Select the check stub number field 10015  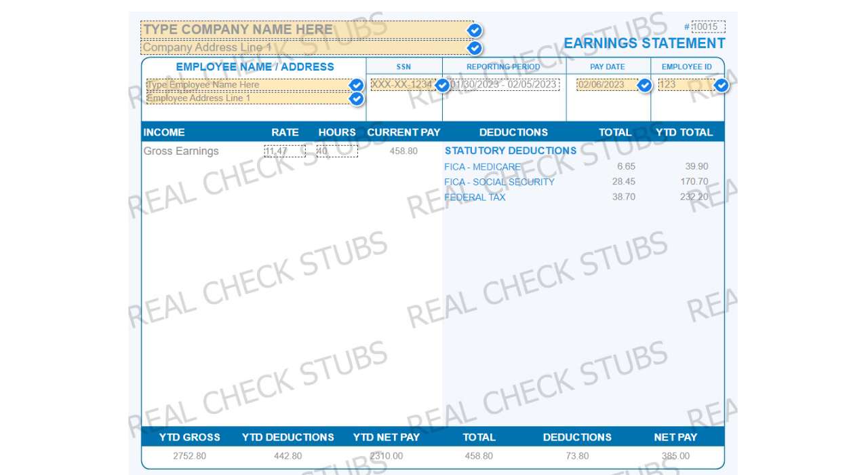tap(708, 26)
